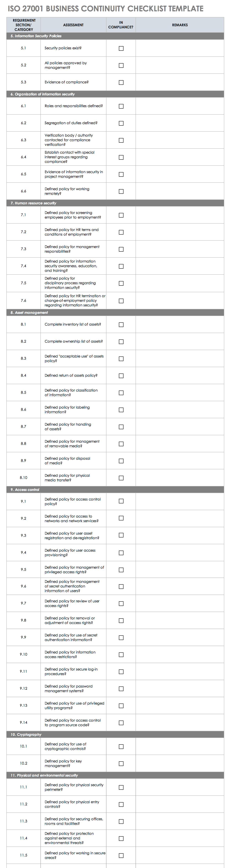
Task: Select the Remarks column header
Action: tap(180, 25)
